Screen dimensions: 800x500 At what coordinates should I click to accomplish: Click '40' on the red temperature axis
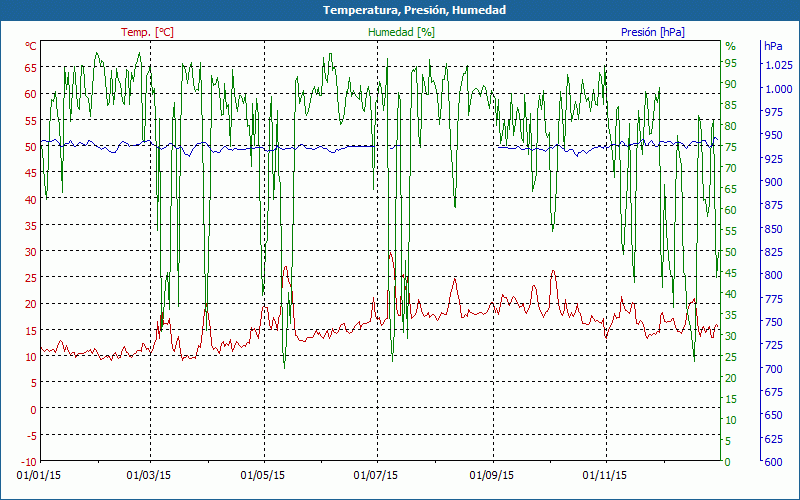click(x=31, y=199)
